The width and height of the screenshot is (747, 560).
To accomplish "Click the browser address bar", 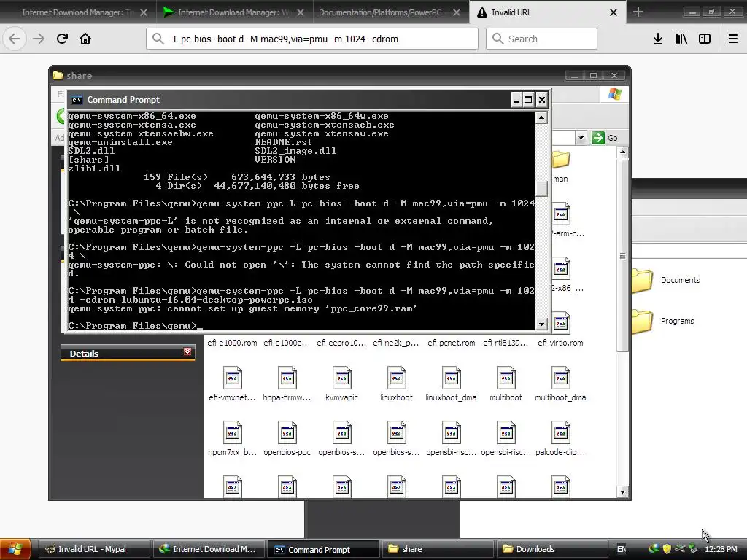I will [x=312, y=39].
